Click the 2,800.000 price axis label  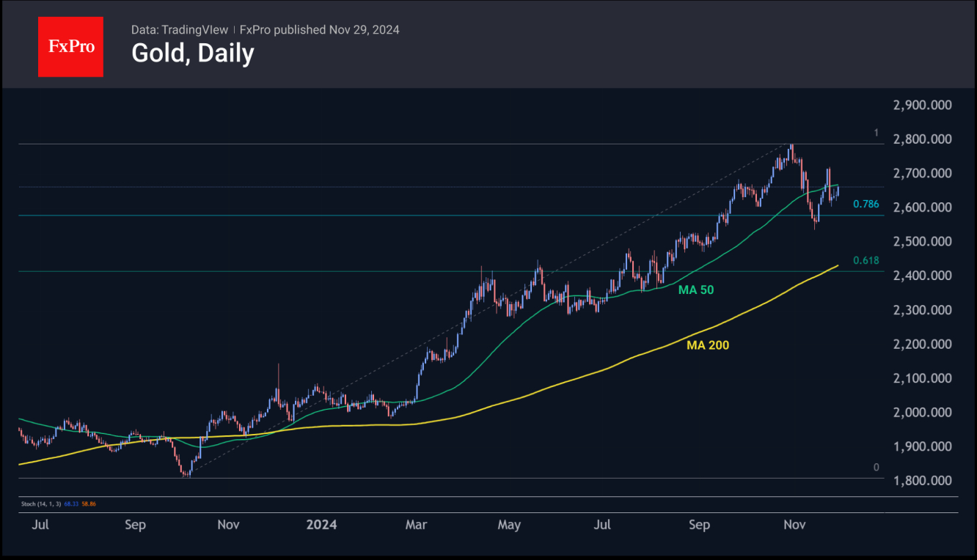[923, 139]
